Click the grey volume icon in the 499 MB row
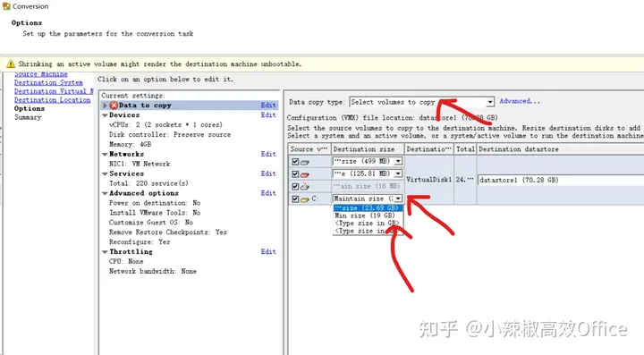The height and width of the screenshot is (355, 644). 305,162
